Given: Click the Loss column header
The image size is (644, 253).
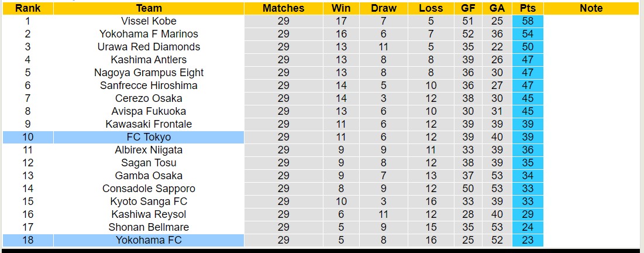Looking at the screenshot, I should click(431, 8).
